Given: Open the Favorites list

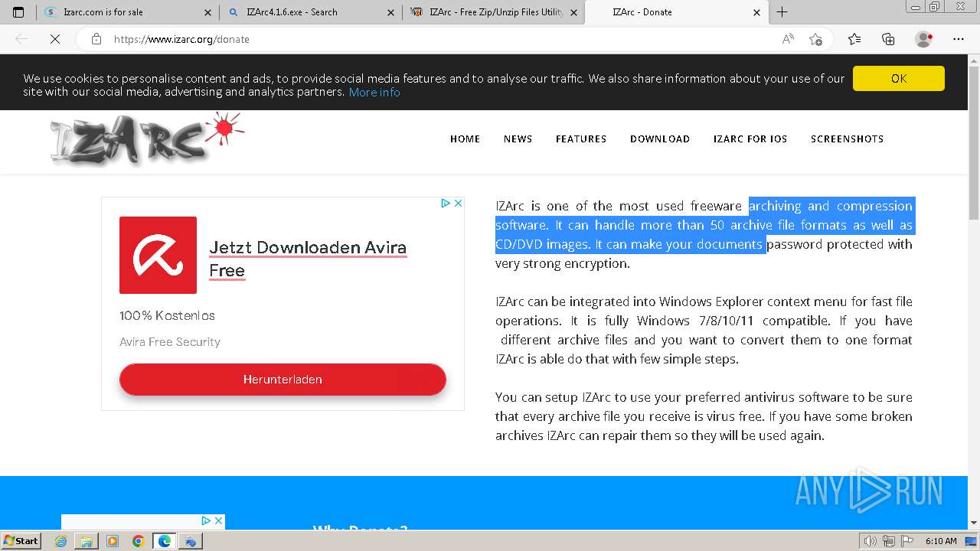Looking at the screenshot, I should tap(854, 39).
